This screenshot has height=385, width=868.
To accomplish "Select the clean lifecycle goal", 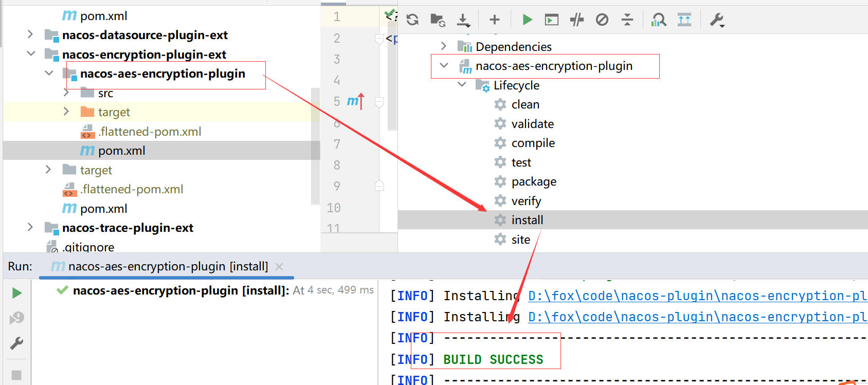I will [526, 104].
